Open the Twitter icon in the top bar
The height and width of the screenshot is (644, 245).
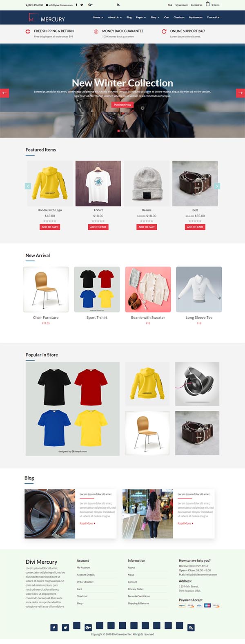point(82,5)
